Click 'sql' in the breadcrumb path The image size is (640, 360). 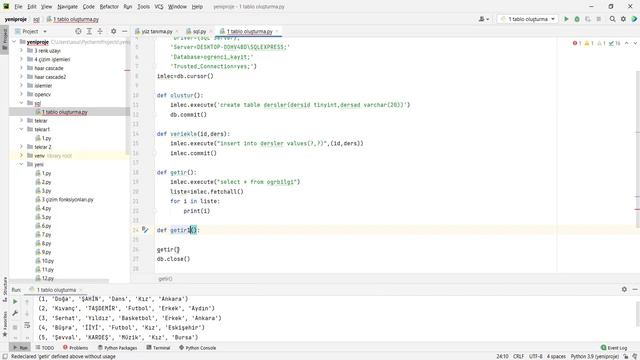click(x=36, y=19)
